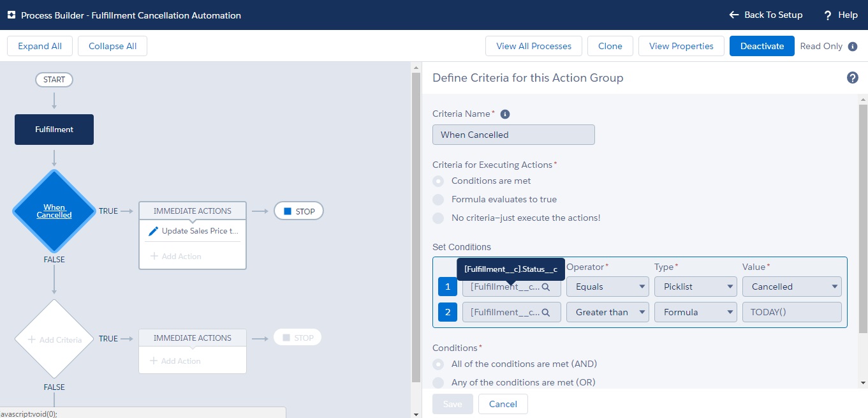Screen dimensions: 868x418
Task: Open the Picklist type dropdown
Action: (x=695, y=287)
